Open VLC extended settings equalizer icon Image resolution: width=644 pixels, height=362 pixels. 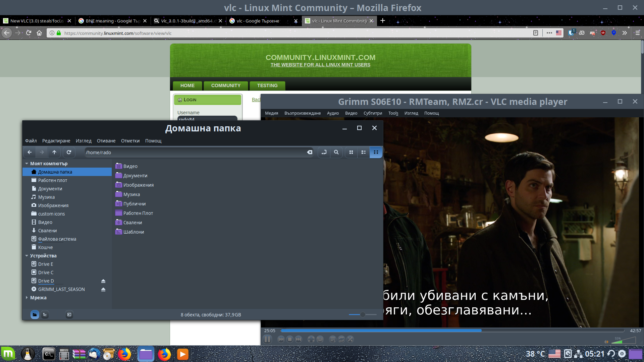(x=320, y=339)
